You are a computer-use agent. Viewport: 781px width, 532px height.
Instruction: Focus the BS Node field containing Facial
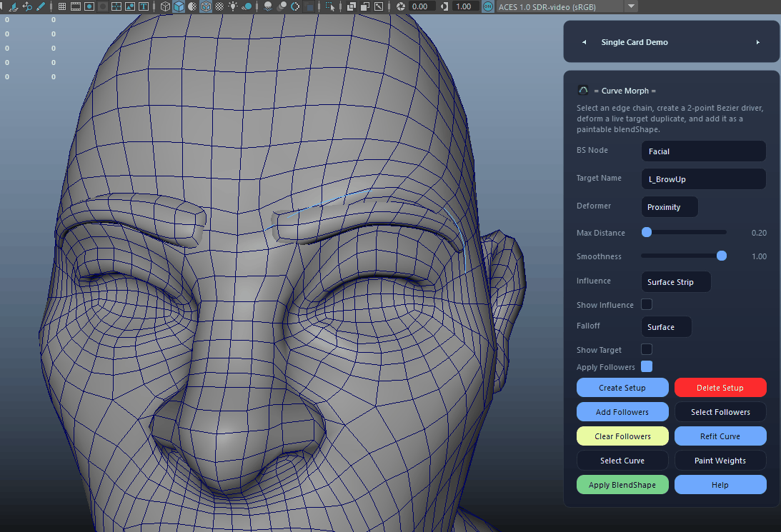coord(703,151)
